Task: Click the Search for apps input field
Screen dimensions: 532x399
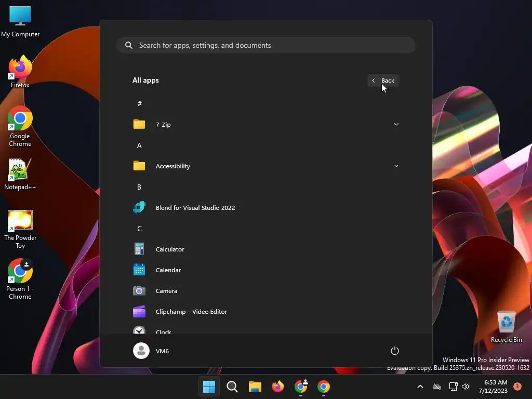Action: tap(266, 45)
